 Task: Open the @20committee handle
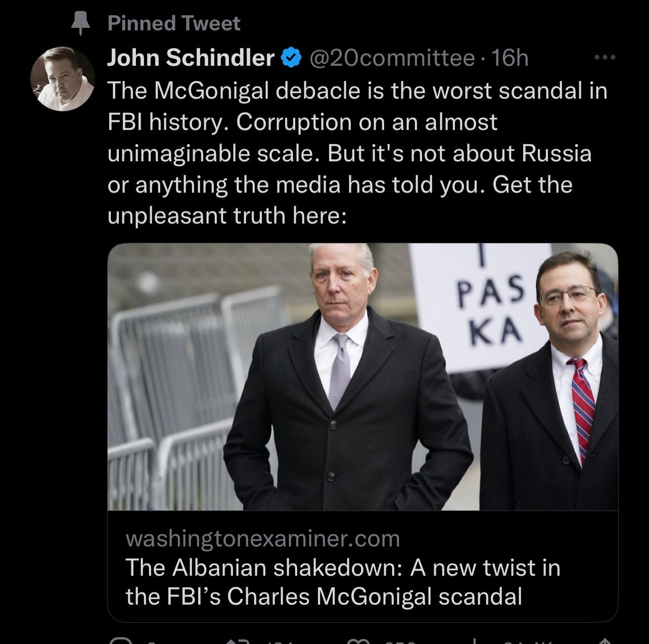tap(391, 58)
